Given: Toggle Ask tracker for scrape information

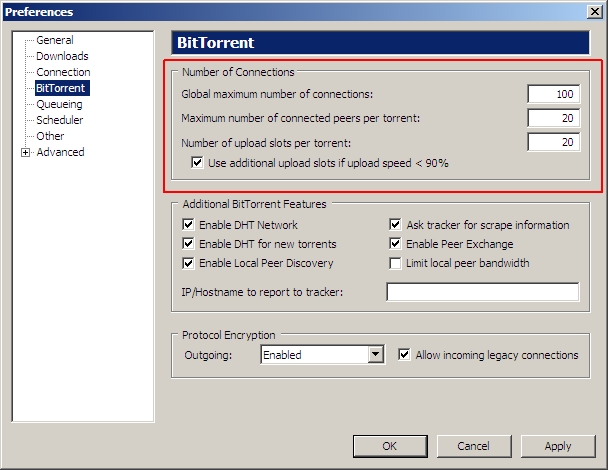Looking at the screenshot, I should (x=395, y=225).
